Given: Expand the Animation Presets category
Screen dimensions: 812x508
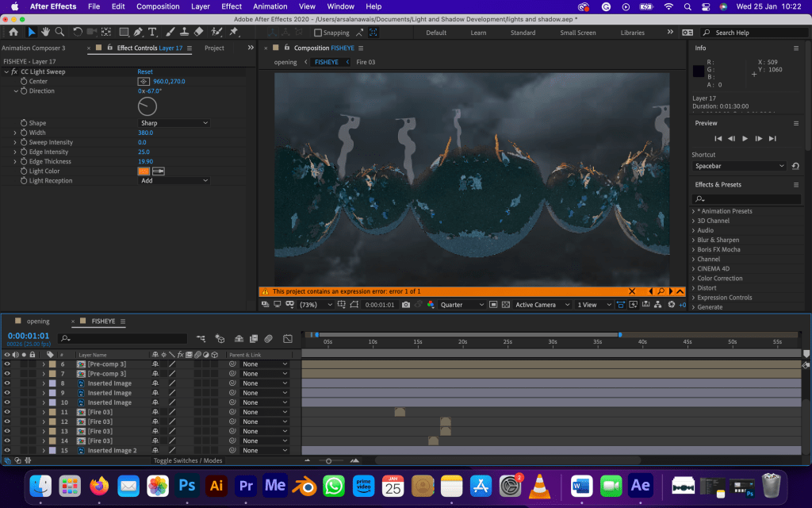Looking at the screenshot, I should tap(693, 211).
